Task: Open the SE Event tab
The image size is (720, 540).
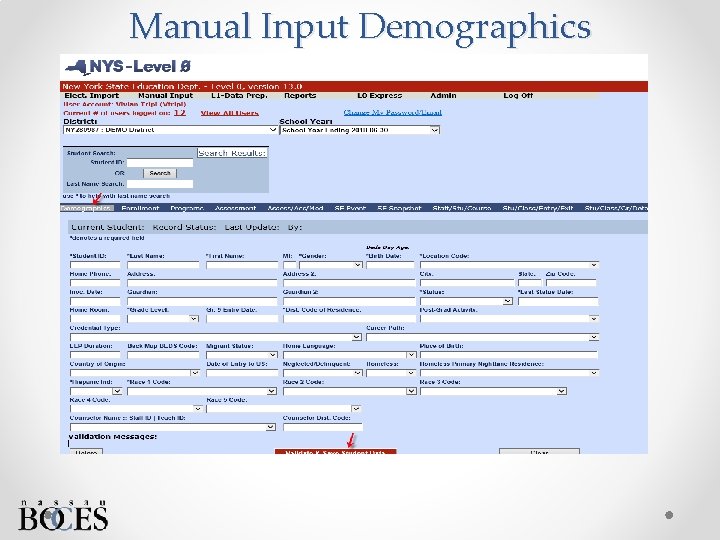Action: 350,208
